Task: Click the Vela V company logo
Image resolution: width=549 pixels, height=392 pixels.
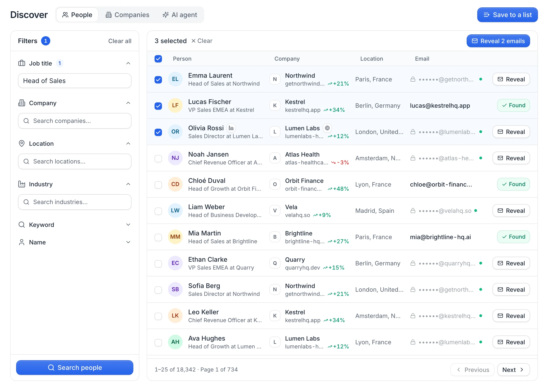Action: tap(275, 211)
